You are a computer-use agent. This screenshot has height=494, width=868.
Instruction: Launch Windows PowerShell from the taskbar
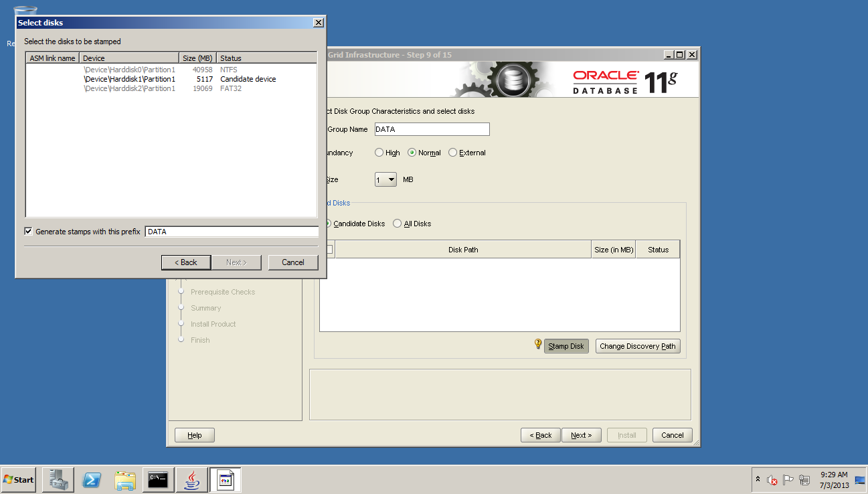coord(92,480)
